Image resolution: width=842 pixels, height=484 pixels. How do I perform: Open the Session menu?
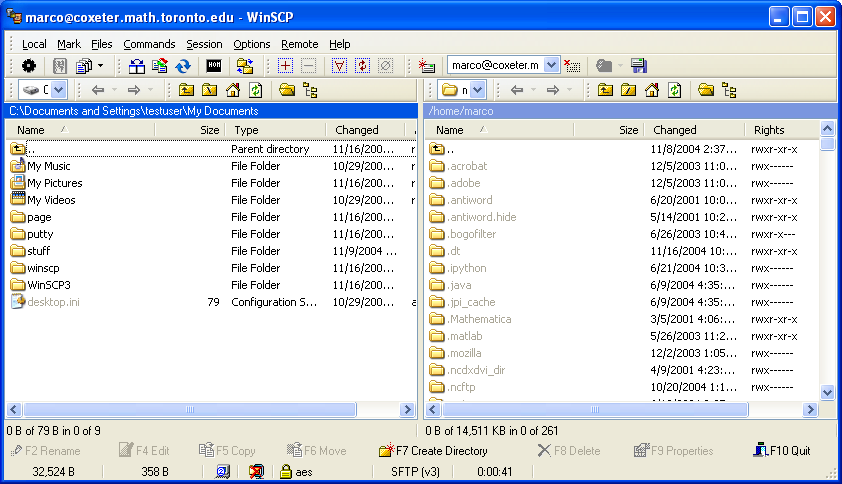click(204, 44)
